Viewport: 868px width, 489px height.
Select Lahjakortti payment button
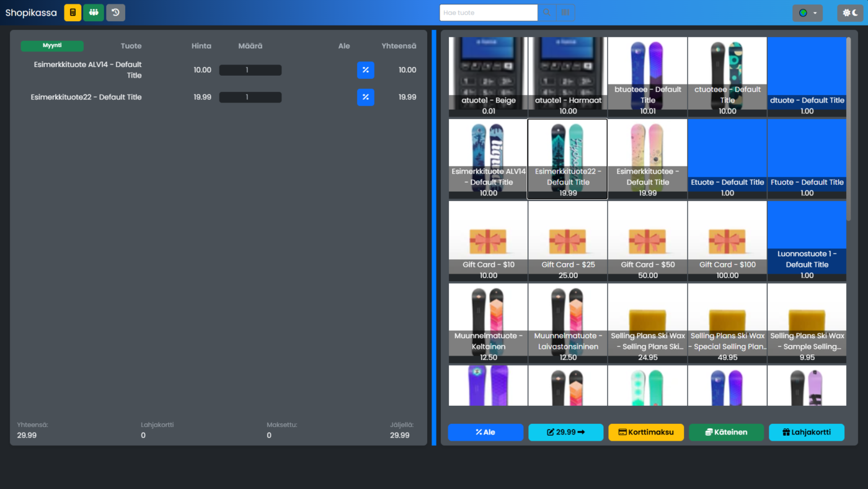(x=807, y=432)
